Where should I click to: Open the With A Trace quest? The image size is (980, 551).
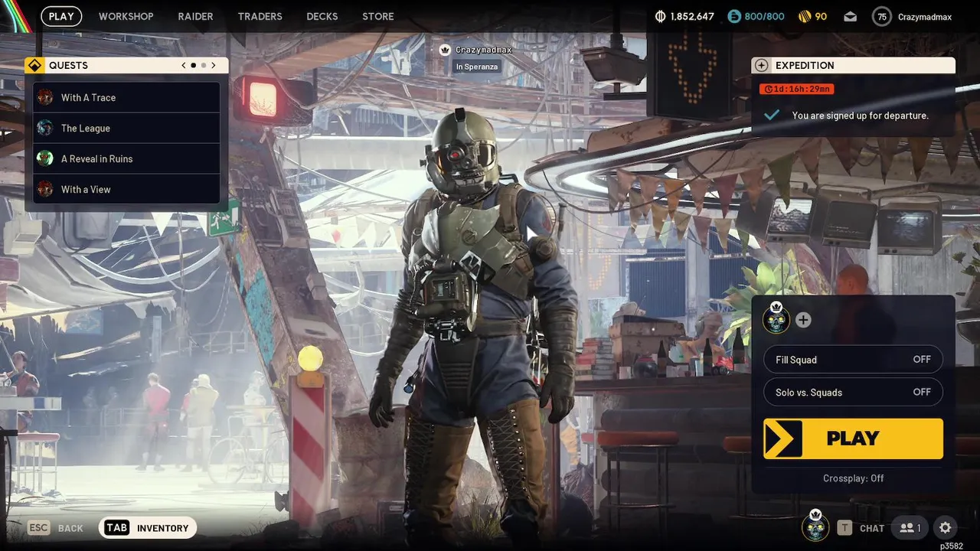pyautogui.click(x=126, y=97)
